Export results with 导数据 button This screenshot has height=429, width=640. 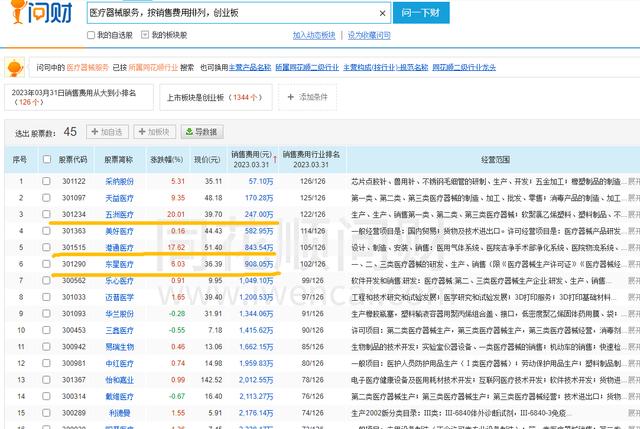pyautogui.click(x=202, y=132)
